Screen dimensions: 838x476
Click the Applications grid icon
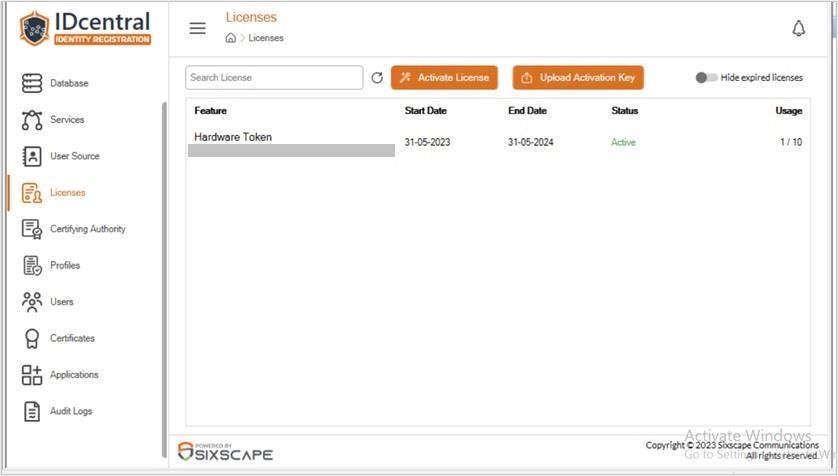click(32, 374)
